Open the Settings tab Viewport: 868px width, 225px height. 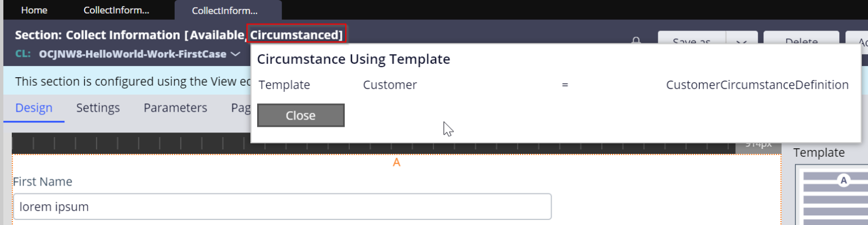[x=98, y=108]
